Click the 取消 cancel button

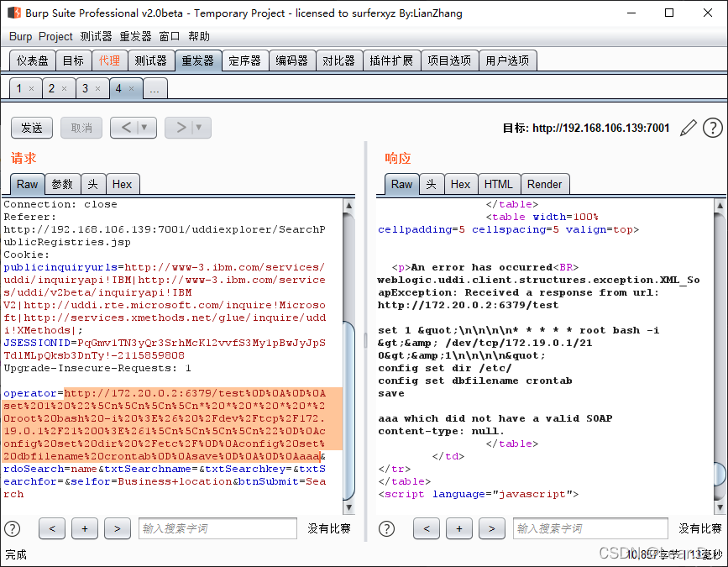[x=81, y=128]
